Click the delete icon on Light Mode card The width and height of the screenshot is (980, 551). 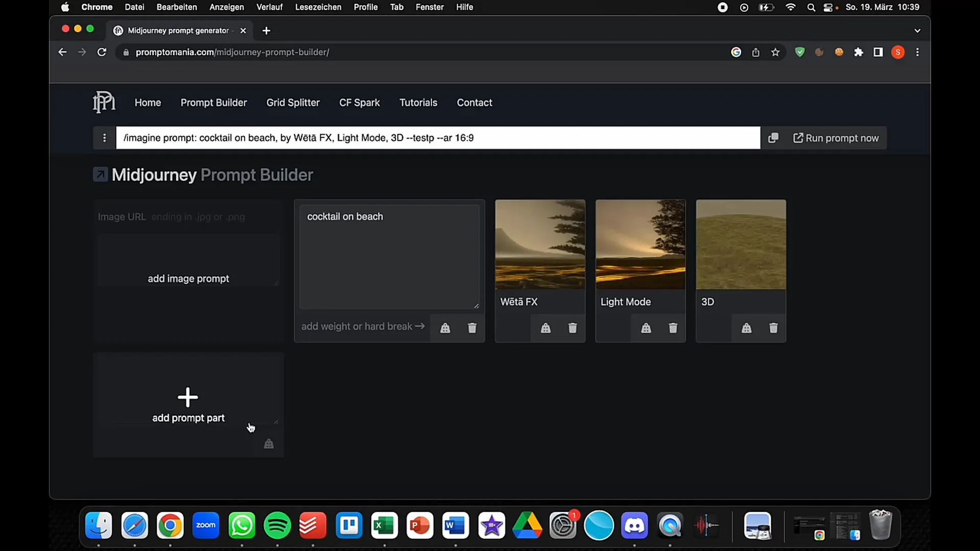pyautogui.click(x=673, y=328)
